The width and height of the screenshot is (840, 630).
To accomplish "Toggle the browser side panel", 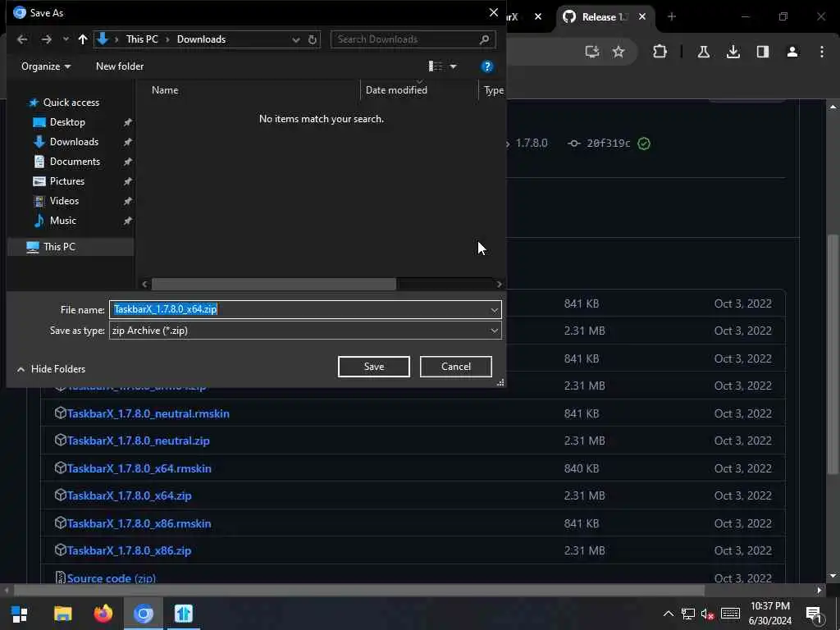I will (x=762, y=52).
